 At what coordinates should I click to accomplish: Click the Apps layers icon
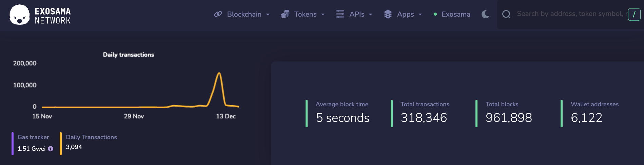coord(388,14)
